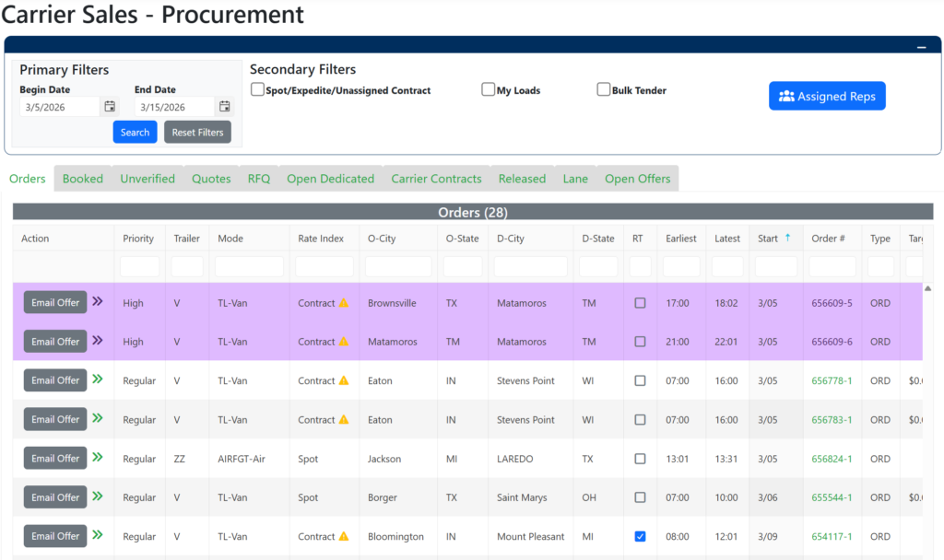This screenshot has height=560, width=944.
Task: Expand the Borger to Saint Marys row
Action: point(98,496)
